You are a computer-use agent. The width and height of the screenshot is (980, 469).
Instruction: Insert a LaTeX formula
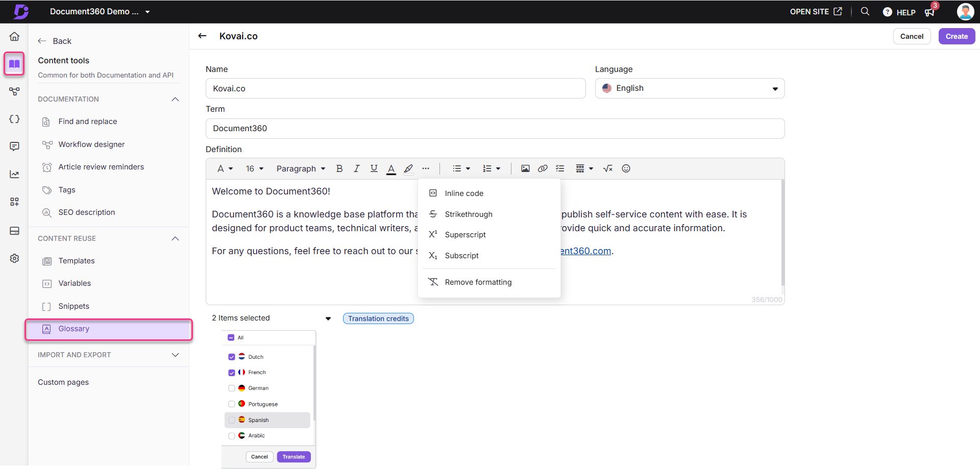[x=608, y=168]
